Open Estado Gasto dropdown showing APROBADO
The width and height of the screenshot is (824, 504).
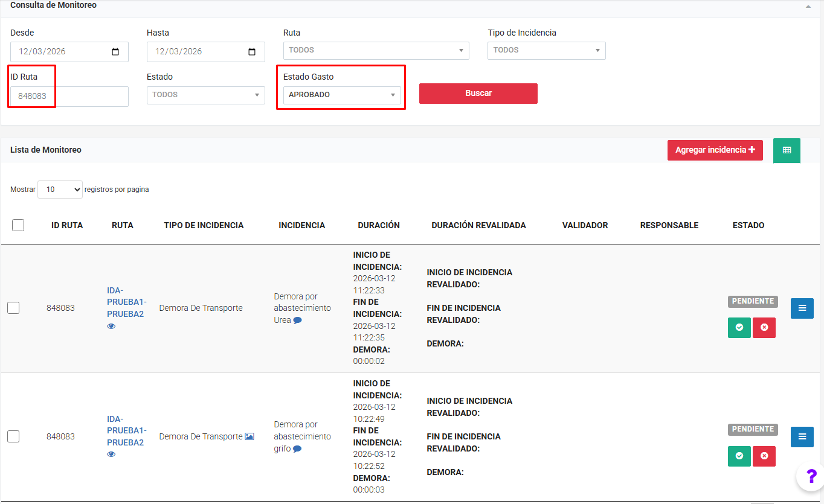click(341, 95)
